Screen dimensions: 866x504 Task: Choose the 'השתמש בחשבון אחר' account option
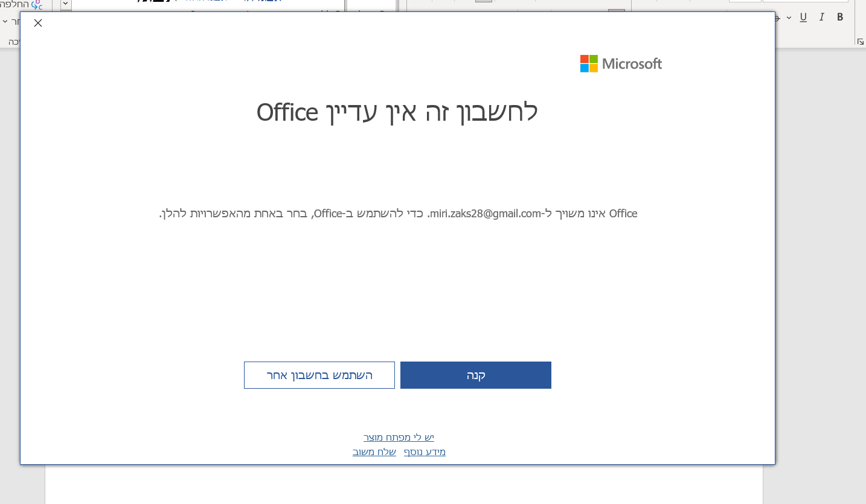click(319, 375)
